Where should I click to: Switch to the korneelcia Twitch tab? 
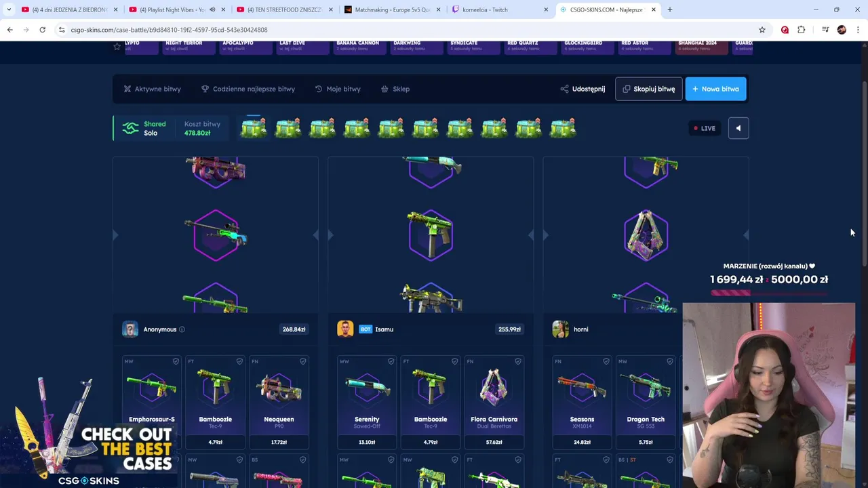point(500,9)
